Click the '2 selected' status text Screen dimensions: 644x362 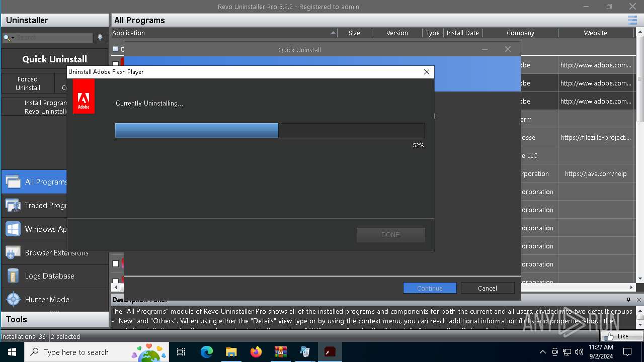click(66, 336)
